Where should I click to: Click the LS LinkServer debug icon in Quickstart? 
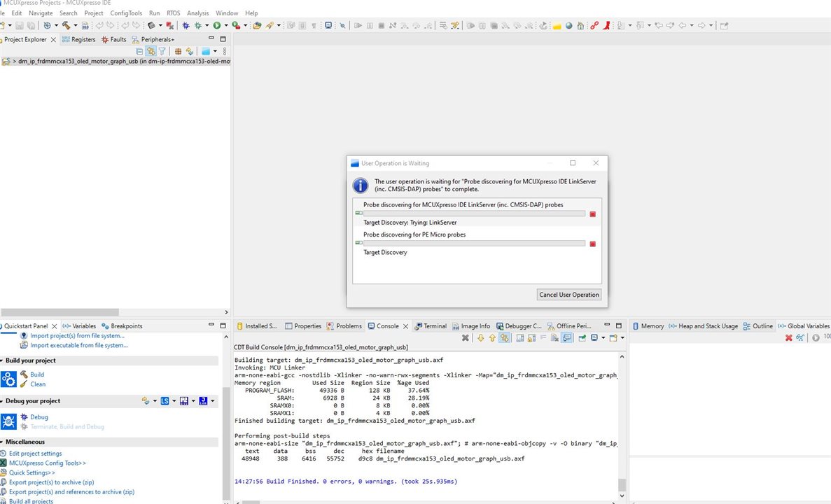click(x=165, y=401)
